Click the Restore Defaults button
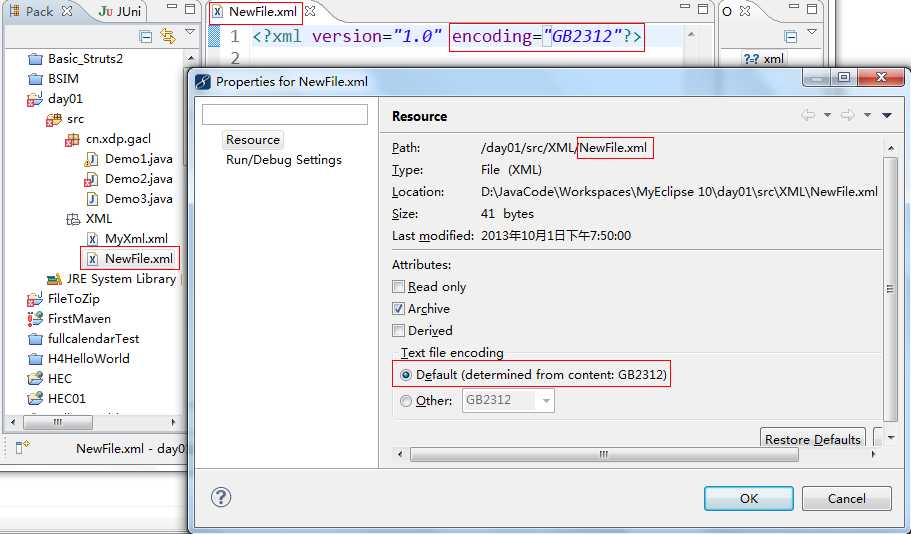 click(812, 439)
